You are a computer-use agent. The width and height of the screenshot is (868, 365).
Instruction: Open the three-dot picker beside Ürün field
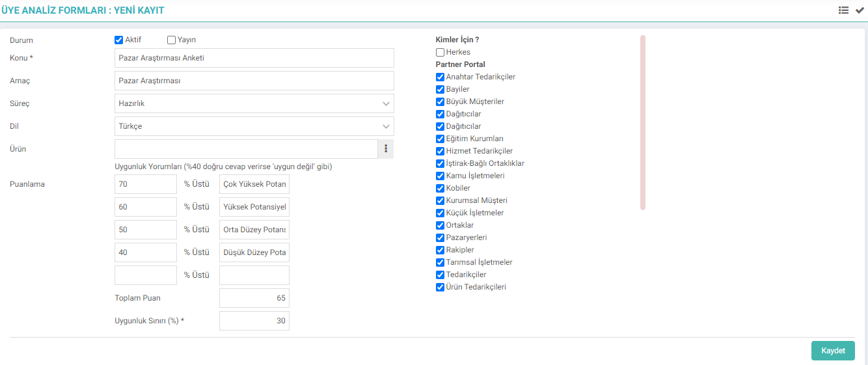pyautogui.click(x=386, y=149)
